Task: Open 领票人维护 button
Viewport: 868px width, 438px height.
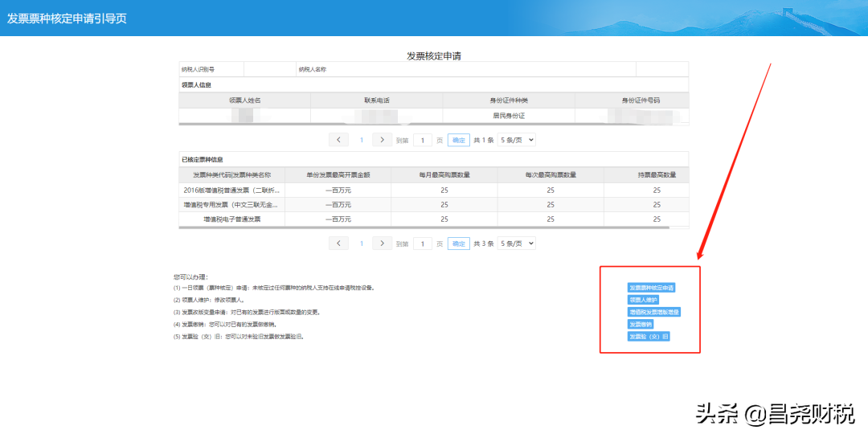Action: click(x=643, y=300)
